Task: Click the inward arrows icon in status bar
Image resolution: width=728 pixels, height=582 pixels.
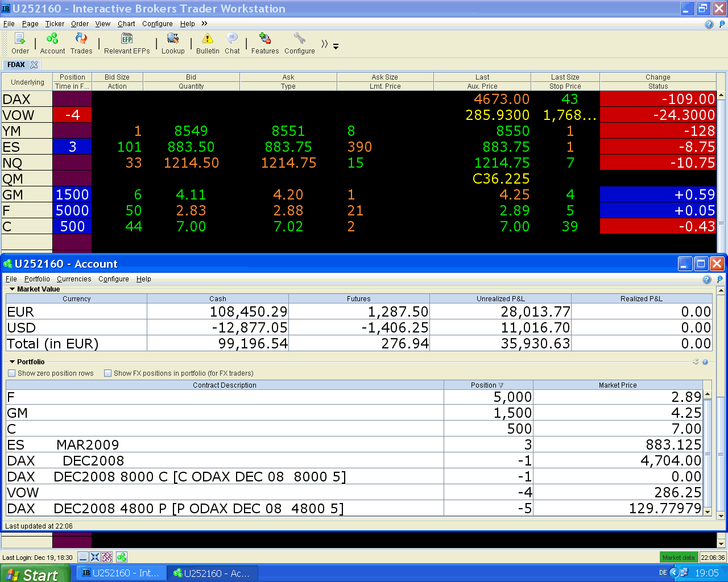Action: point(95,557)
